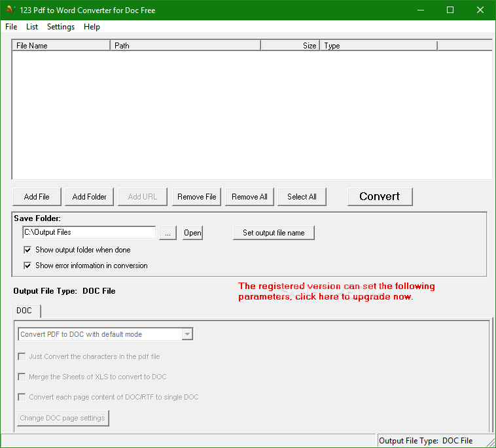Viewport: 496px width, 448px height.
Task: Click the Size column header
Action: tap(291, 46)
